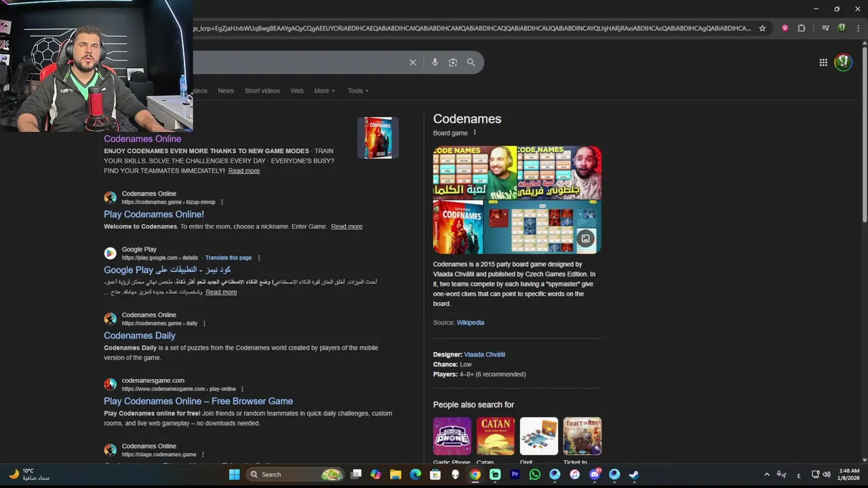Image resolution: width=868 pixels, height=488 pixels.
Task: Open the yellow Arabic Code Names video image
Action: [475, 173]
